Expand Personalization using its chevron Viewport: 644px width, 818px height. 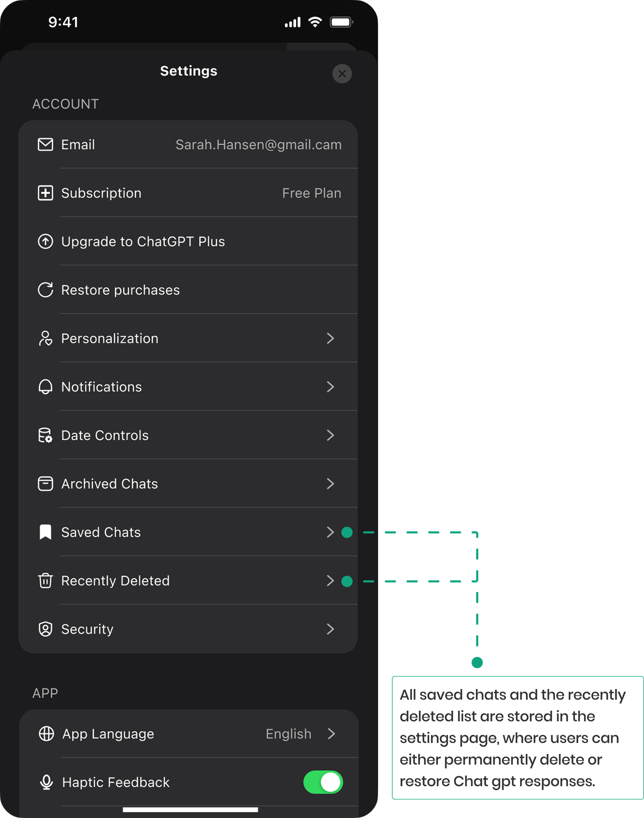(330, 338)
